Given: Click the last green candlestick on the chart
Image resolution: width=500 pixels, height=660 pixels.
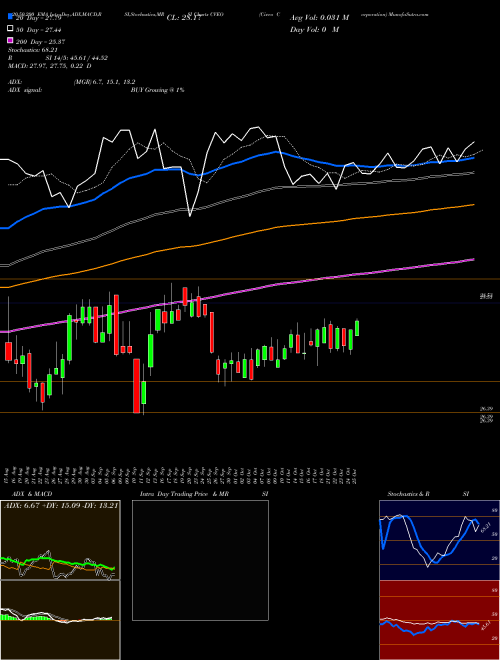Looking at the screenshot, I should (x=357, y=328).
